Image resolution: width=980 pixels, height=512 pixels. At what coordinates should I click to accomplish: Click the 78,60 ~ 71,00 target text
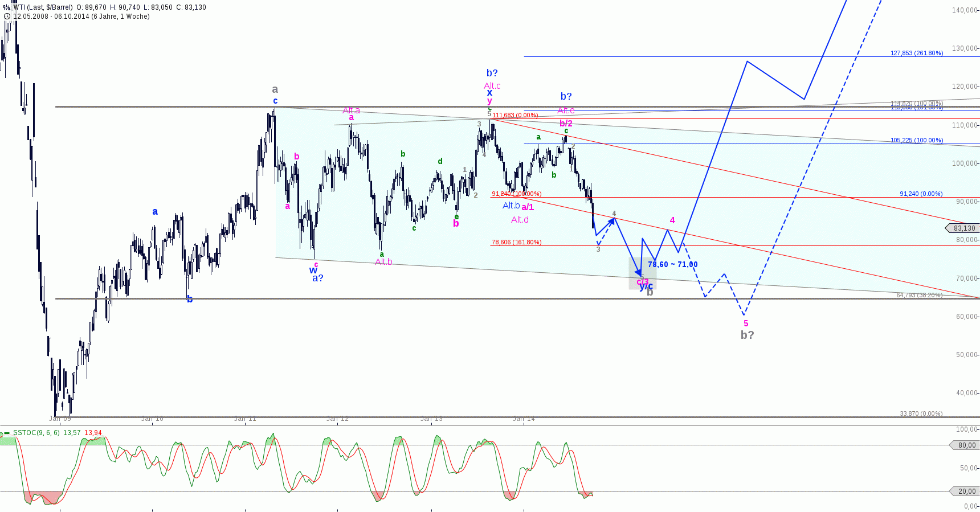[x=672, y=264]
